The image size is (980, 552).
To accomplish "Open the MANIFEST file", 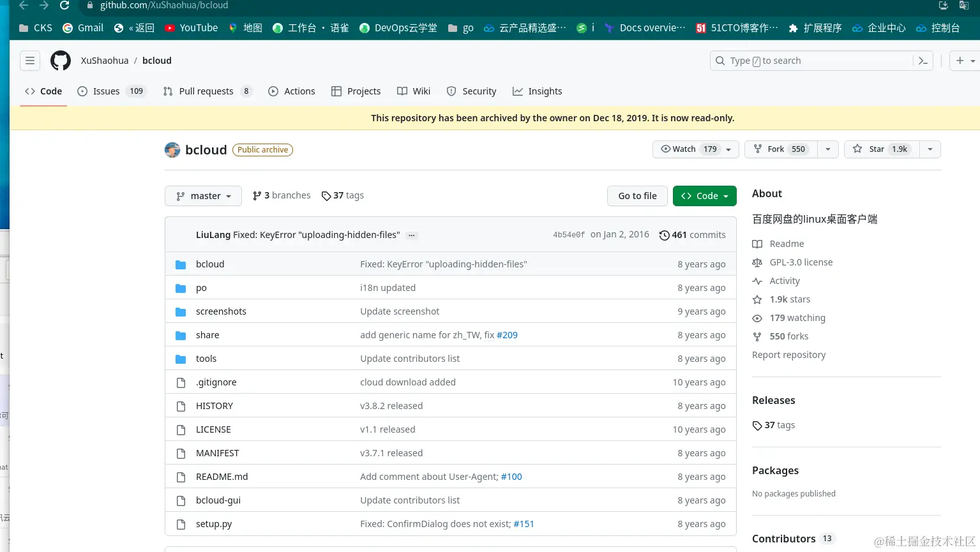I will [217, 453].
